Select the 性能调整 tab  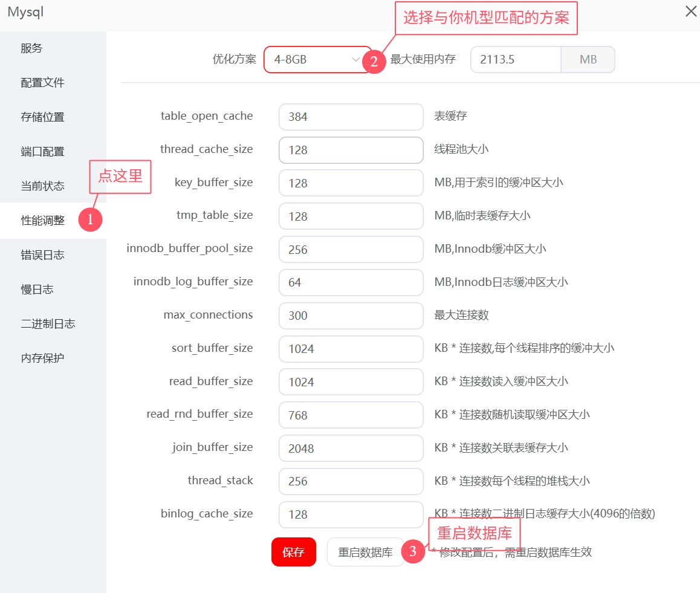click(39, 221)
